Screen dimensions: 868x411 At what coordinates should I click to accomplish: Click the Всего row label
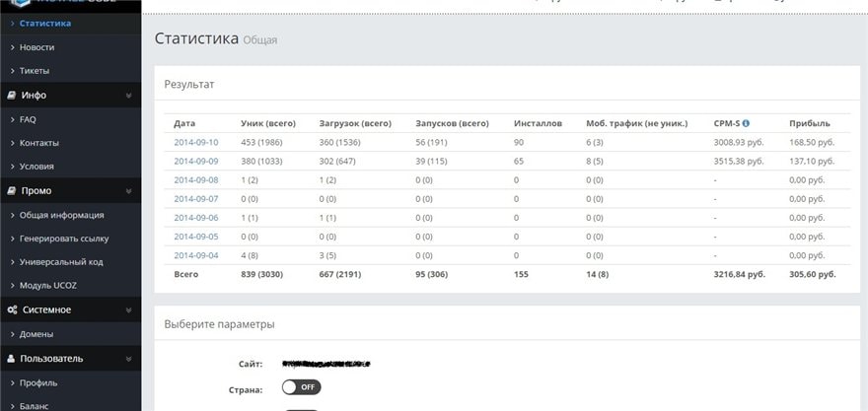point(186,274)
